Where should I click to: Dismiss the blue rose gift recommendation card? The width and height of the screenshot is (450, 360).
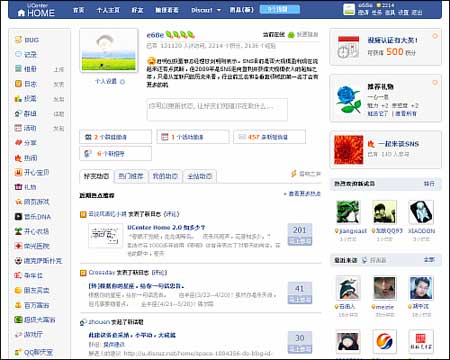[435, 82]
